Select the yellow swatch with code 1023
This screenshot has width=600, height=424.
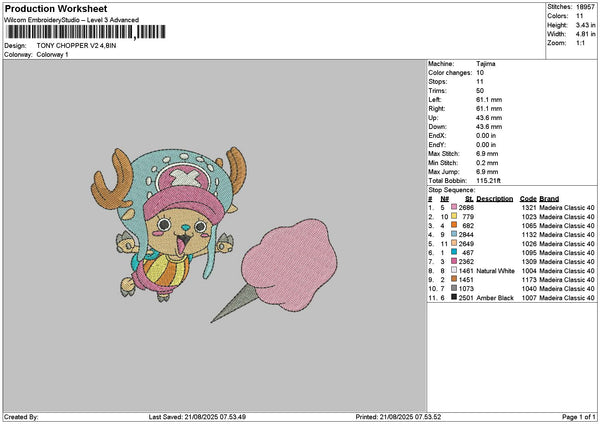coord(455,215)
